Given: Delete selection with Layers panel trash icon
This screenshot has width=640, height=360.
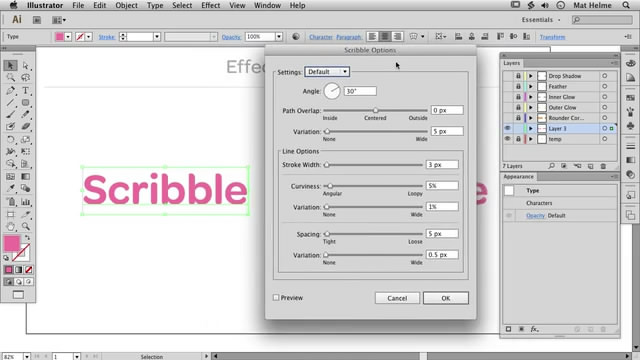Looking at the screenshot, I should click(x=603, y=166).
